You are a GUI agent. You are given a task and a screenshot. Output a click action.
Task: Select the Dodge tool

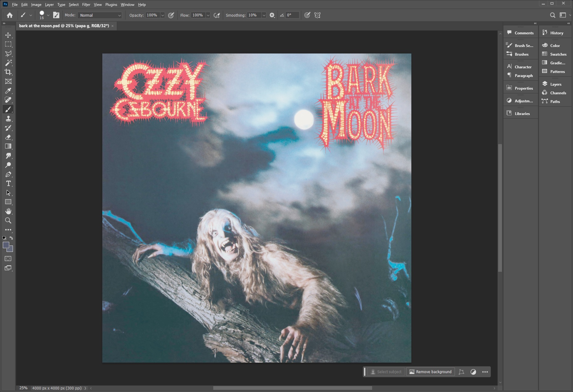tap(8, 165)
